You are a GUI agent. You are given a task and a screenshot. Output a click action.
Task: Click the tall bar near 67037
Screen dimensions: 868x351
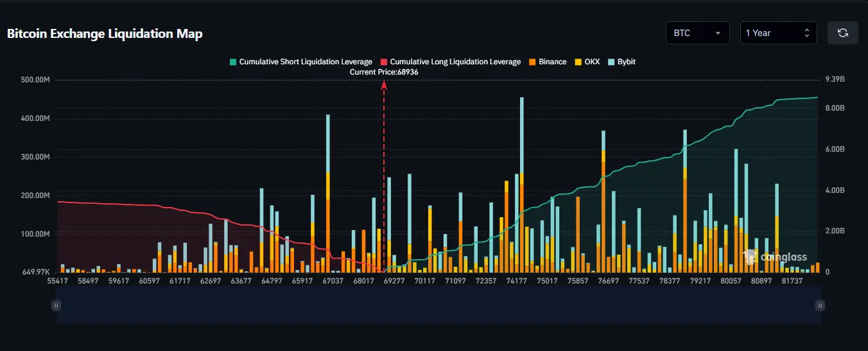(328, 193)
